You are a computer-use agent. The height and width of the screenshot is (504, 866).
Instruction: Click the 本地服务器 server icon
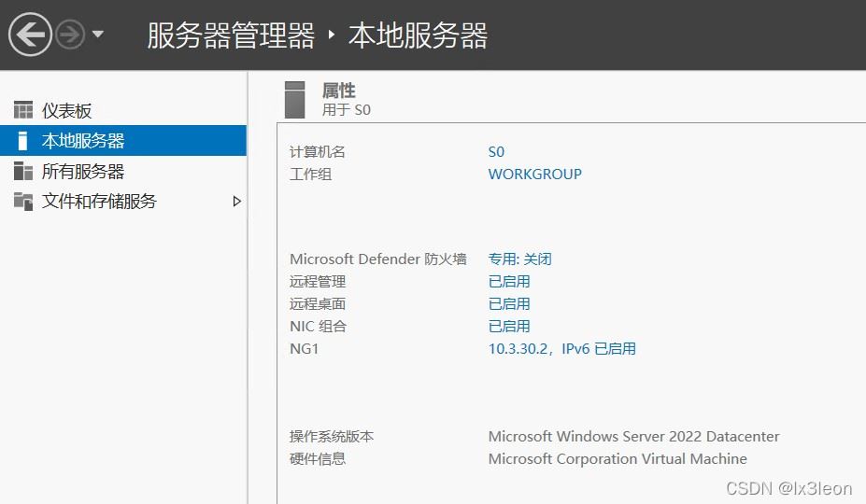coord(23,141)
